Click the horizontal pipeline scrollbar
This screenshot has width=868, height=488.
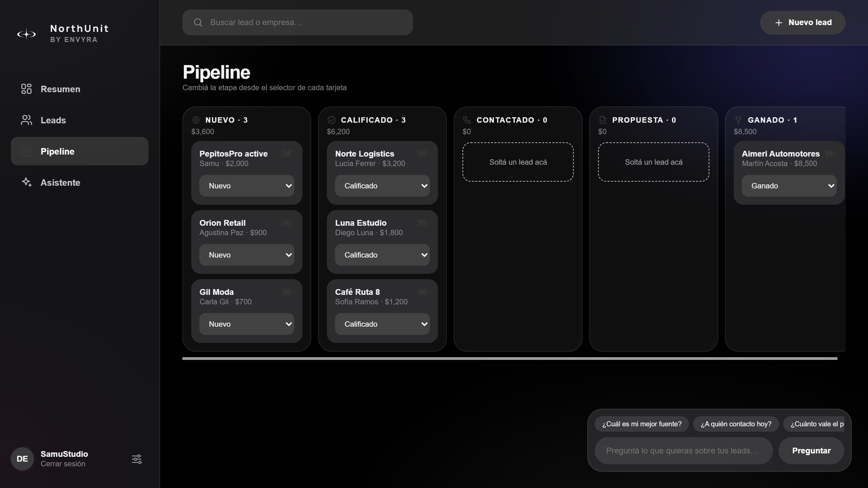[x=510, y=358]
